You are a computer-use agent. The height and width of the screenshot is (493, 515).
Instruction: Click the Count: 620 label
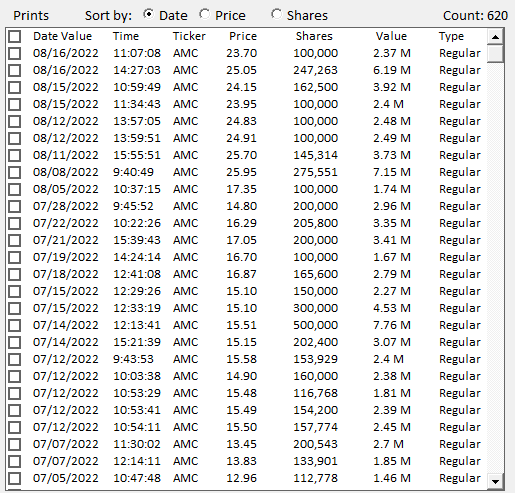coord(475,16)
